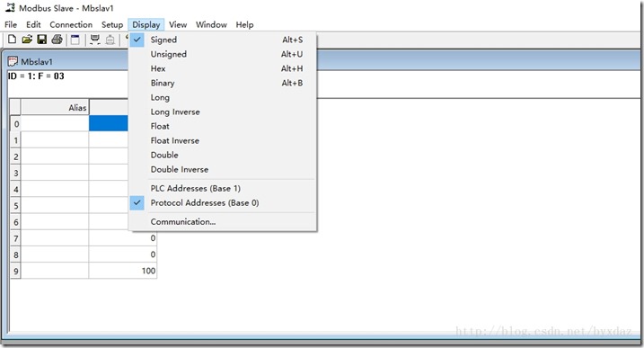Select row header 5
Viewport: 644px width, 348px height.
(15, 205)
